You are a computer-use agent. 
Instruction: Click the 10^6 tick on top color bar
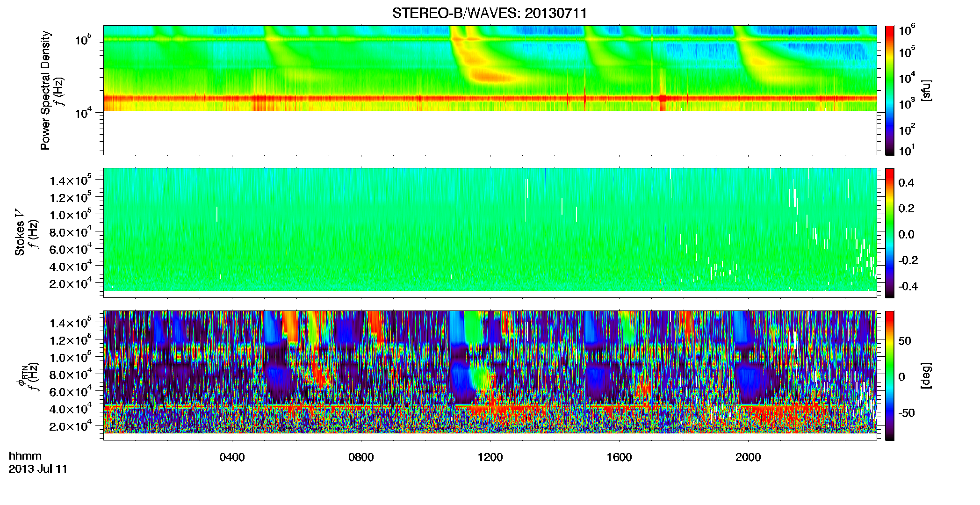[x=907, y=31]
